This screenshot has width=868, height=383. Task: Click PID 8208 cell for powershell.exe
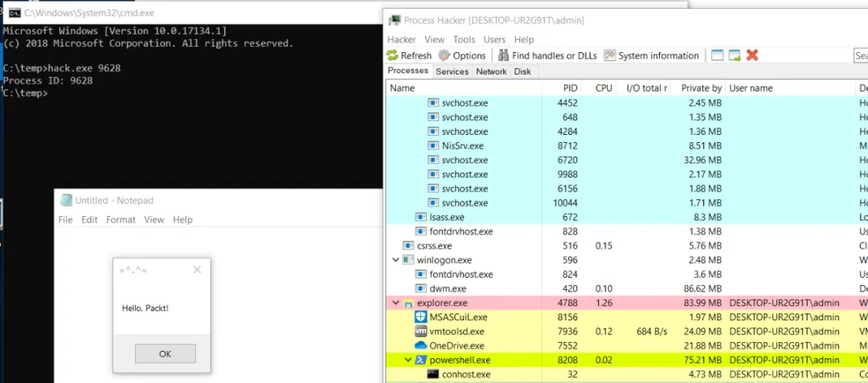(567, 361)
